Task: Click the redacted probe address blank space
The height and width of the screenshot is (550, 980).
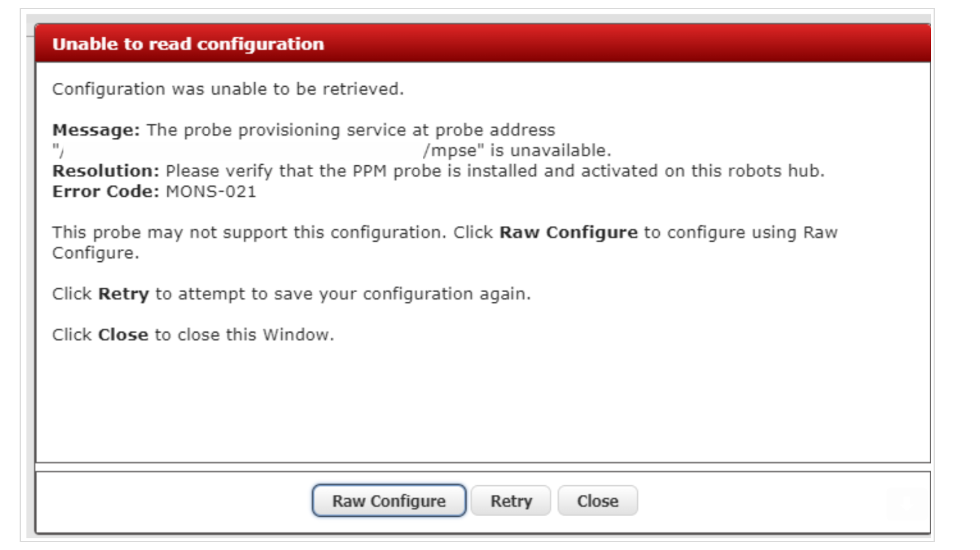Action: point(242,151)
